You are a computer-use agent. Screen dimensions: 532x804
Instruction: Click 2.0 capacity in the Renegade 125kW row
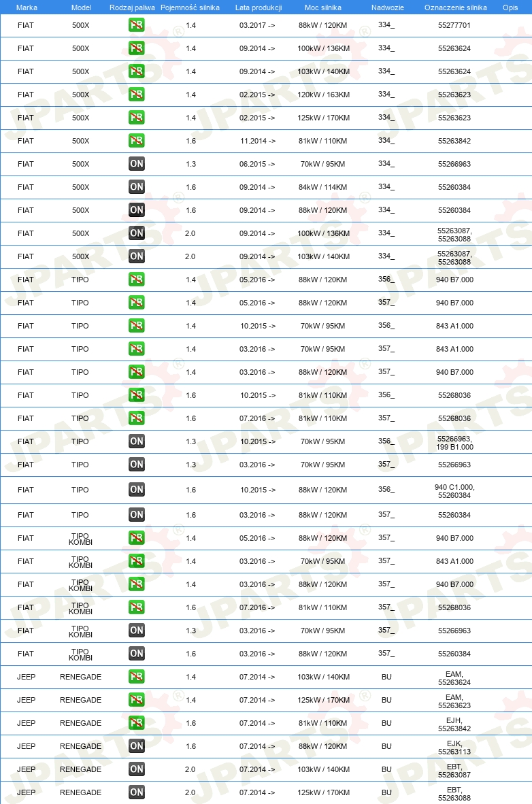tap(190, 792)
